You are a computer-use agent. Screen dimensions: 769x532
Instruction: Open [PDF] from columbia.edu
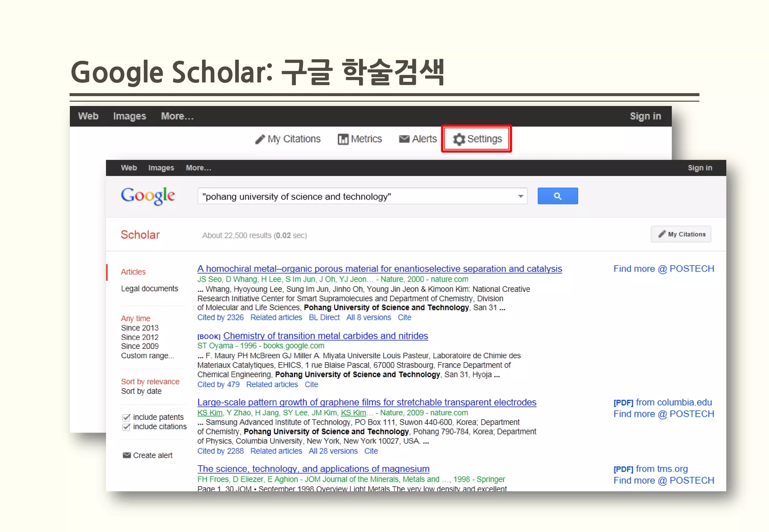663,402
